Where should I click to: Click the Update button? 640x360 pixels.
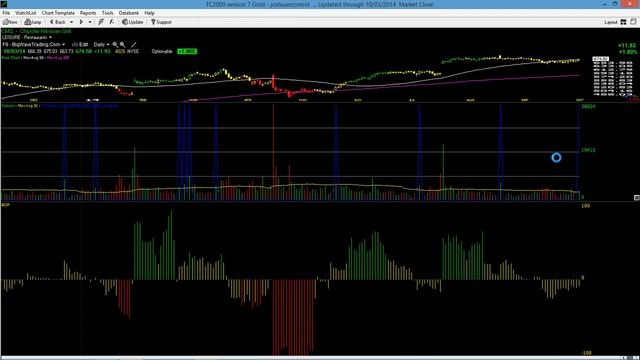click(133, 22)
